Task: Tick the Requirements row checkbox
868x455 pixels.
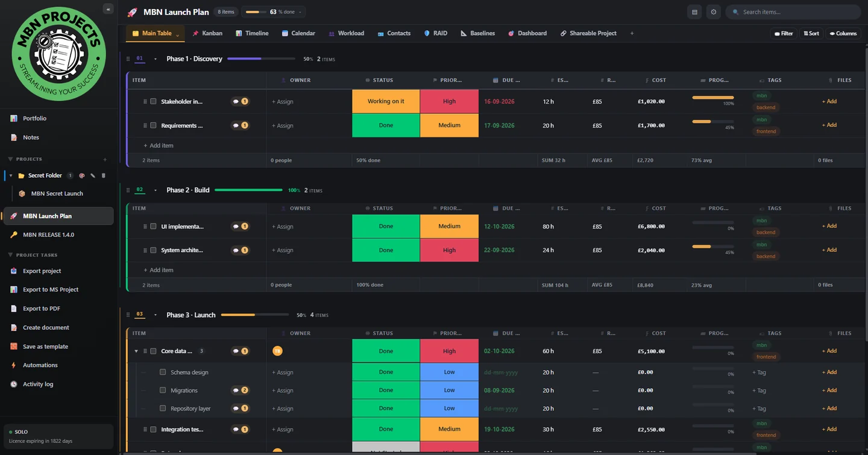Action: click(x=153, y=125)
